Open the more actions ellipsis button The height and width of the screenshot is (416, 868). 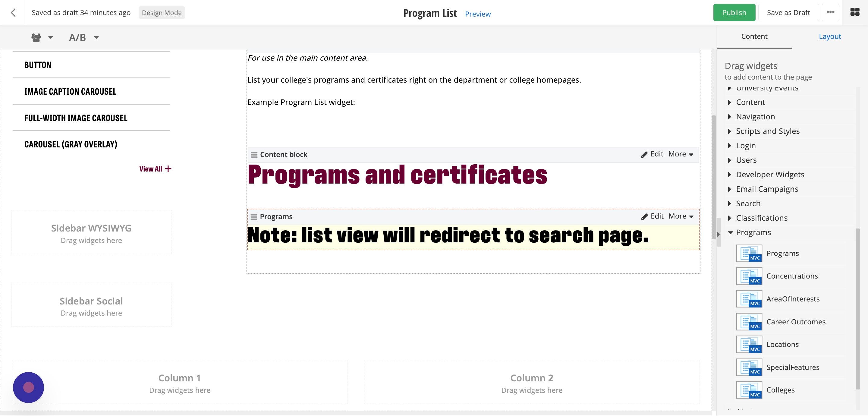coord(830,12)
